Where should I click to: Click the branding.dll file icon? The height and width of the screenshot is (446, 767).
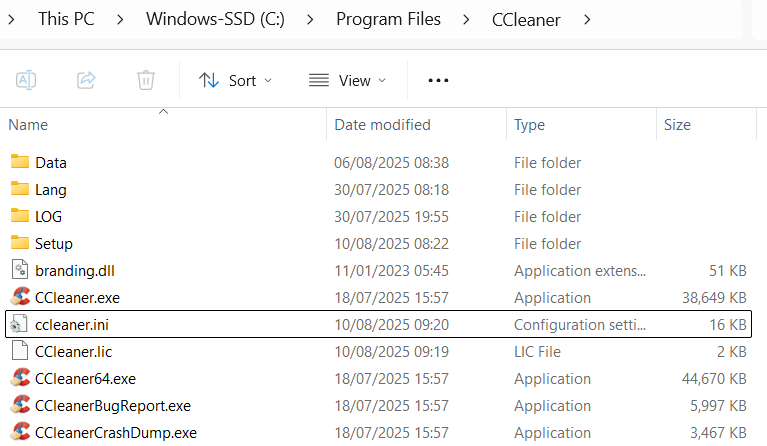coord(20,270)
